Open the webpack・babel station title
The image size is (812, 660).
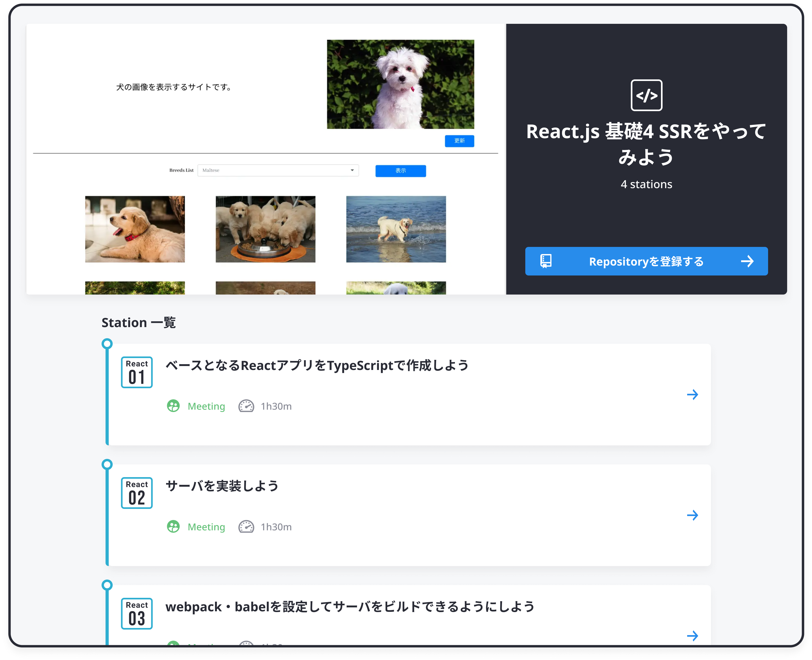[x=350, y=606]
